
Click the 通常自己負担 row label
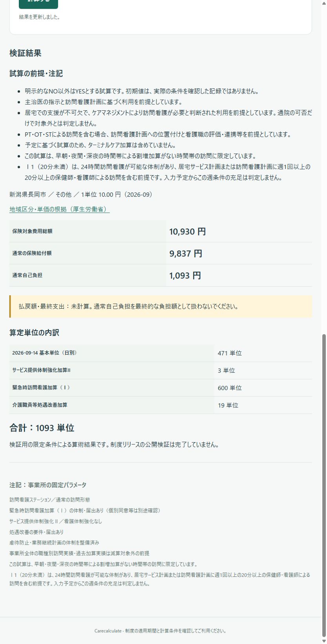tap(27, 275)
